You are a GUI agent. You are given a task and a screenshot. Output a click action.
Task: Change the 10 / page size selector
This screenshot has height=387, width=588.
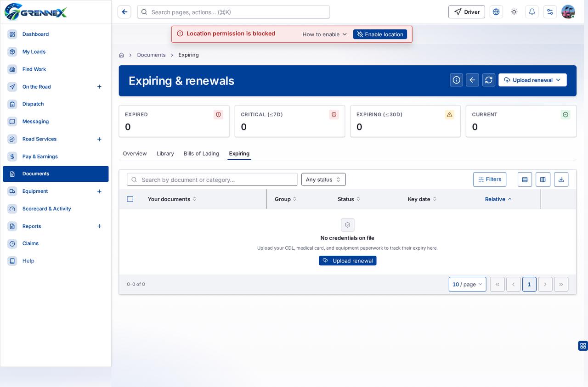tap(468, 284)
